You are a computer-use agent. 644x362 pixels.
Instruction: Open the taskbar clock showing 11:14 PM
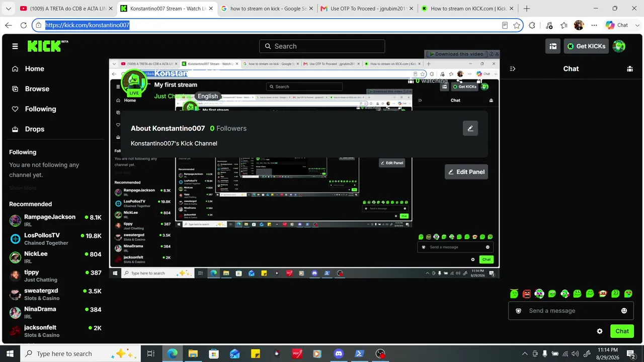[608, 354]
